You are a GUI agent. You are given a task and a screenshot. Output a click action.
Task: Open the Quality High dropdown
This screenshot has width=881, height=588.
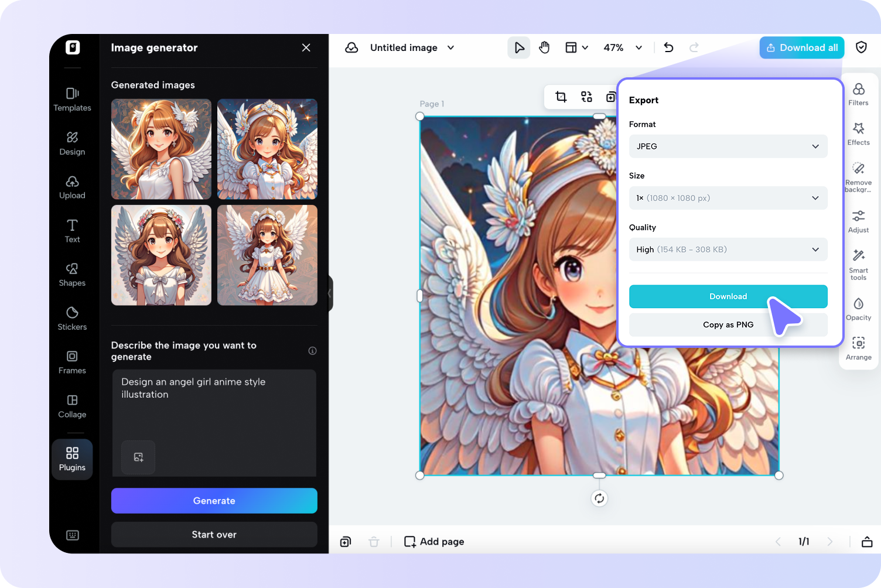point(728,249)
